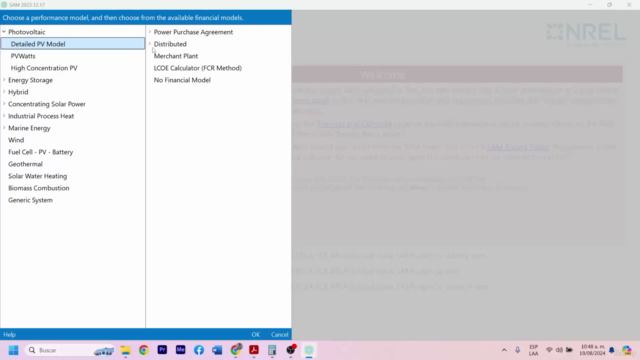Select Detailed PV Model
This screenshot has width=640, height=360.
73,44
